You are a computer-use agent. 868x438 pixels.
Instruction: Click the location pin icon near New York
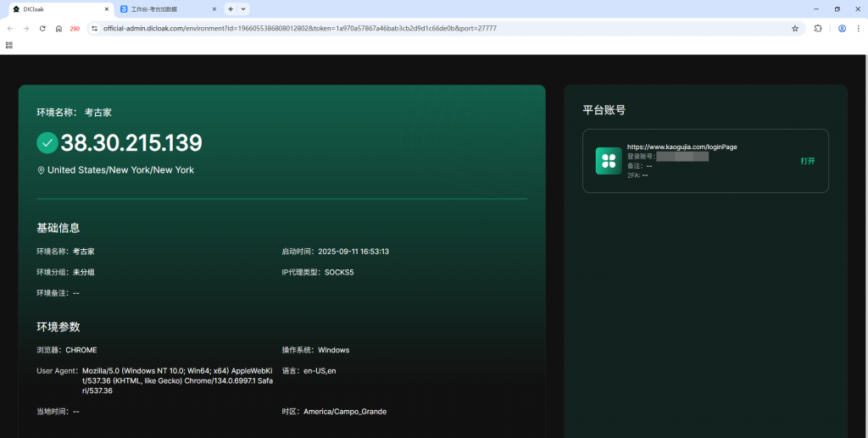[x=41, y=170]
